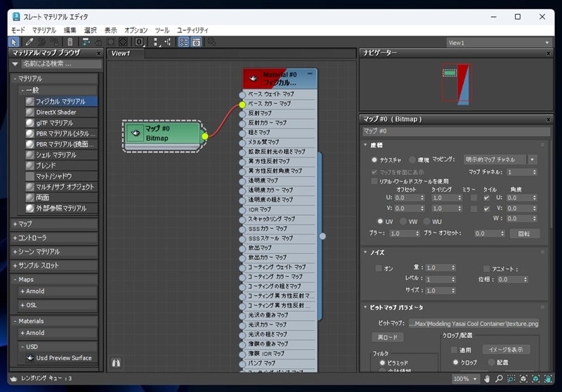The width and height of the screenshot is (562, 392).
Task: Activate the Zoom magnifier tool at bottom
Action: (x=499, y=379)
